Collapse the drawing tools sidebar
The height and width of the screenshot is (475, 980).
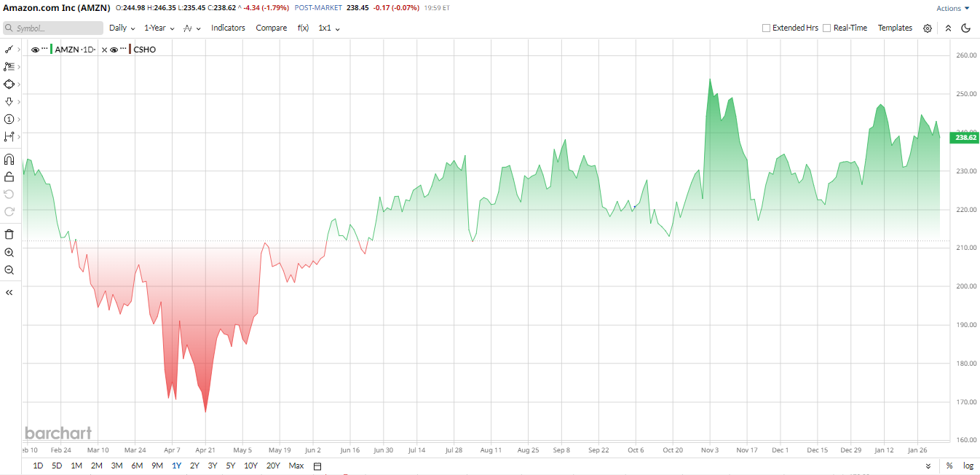(9, 292)
